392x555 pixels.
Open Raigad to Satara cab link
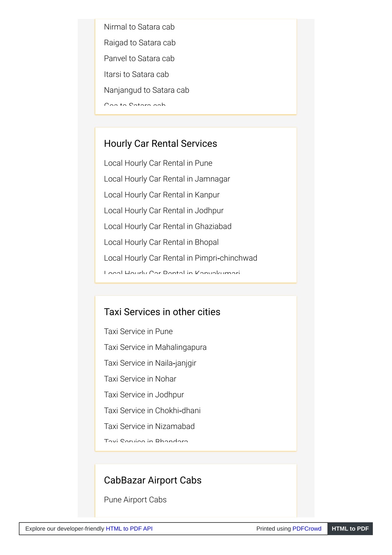[x=140, y=43]
